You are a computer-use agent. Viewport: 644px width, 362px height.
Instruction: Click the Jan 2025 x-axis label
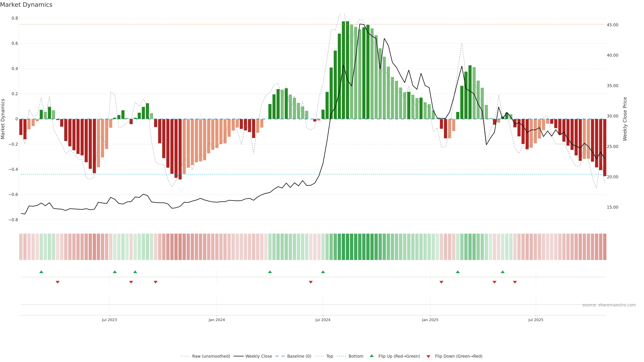(430, 320)
